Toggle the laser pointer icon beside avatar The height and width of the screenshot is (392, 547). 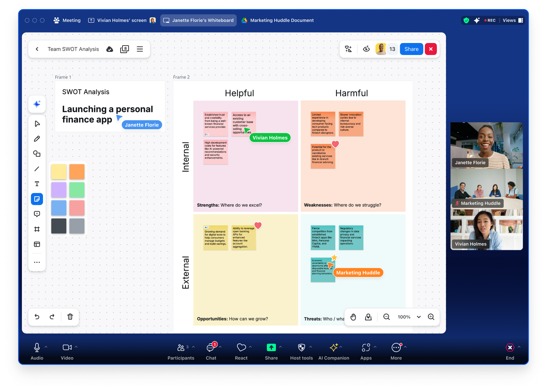pyautogui.click(x=366, y=49)
